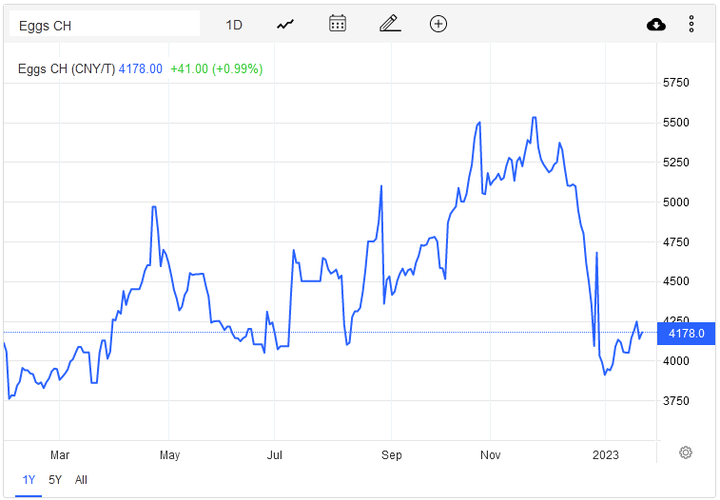The height and width of the screenshot is (500, 720).
Task: Click the Eggs CH (CNY/T) legend title
Action: click(66, 69)
